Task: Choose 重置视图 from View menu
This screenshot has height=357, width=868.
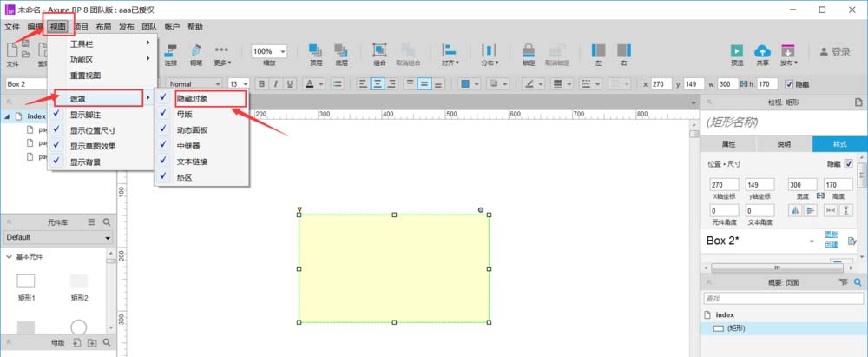Action: coord(102,76)
